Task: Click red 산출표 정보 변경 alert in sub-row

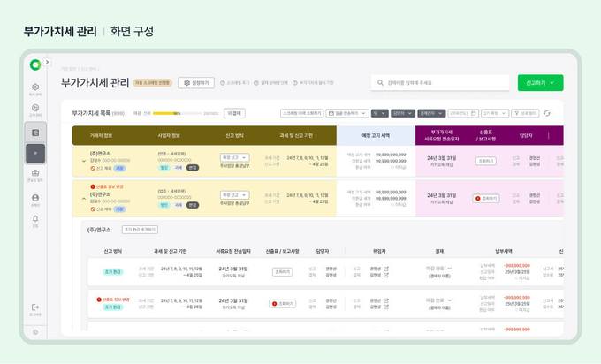Action: tap(113, 300)
